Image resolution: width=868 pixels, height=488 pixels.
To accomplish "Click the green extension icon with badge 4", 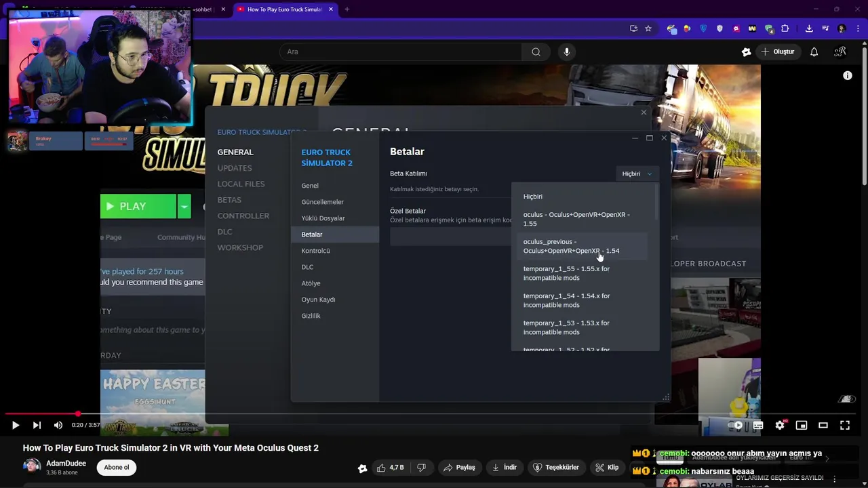I will click(769, 28).
